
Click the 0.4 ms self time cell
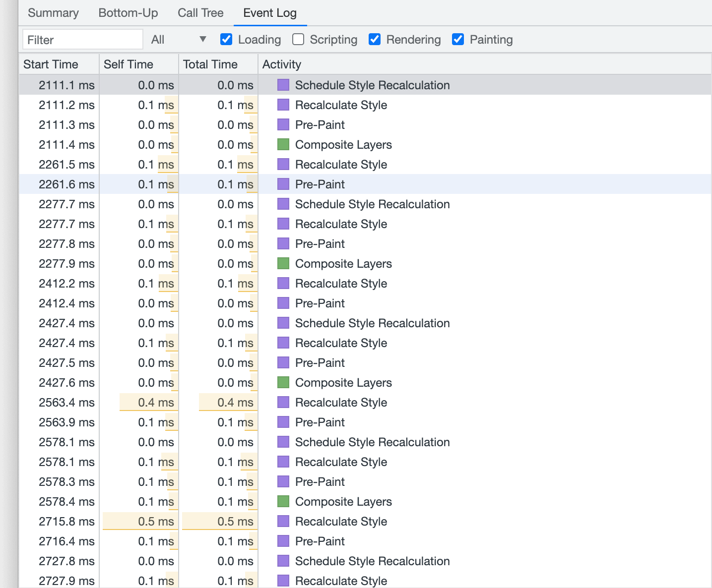[139, 403]
